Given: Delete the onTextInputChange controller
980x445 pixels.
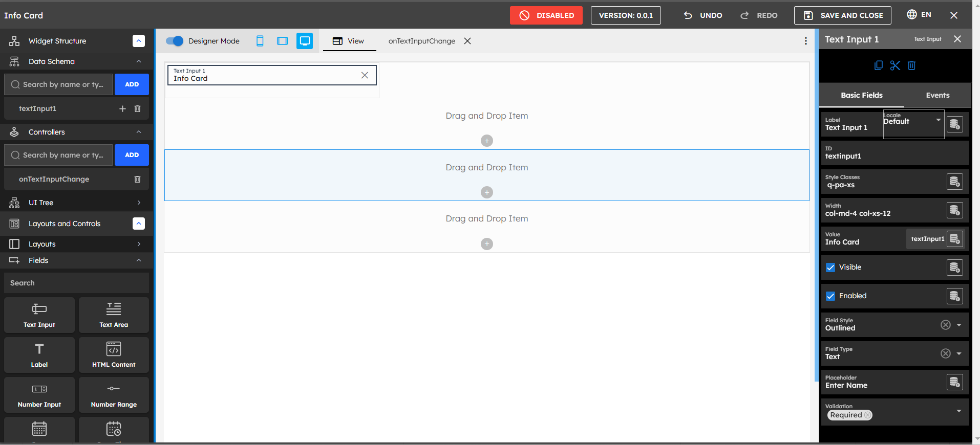Looking at the screenshot, I should tap(137, 179).
